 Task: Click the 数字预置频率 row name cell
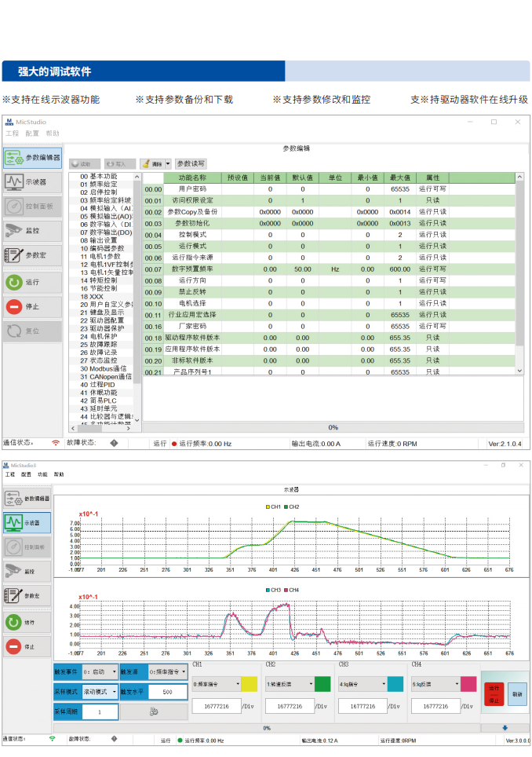click(192, 269)
